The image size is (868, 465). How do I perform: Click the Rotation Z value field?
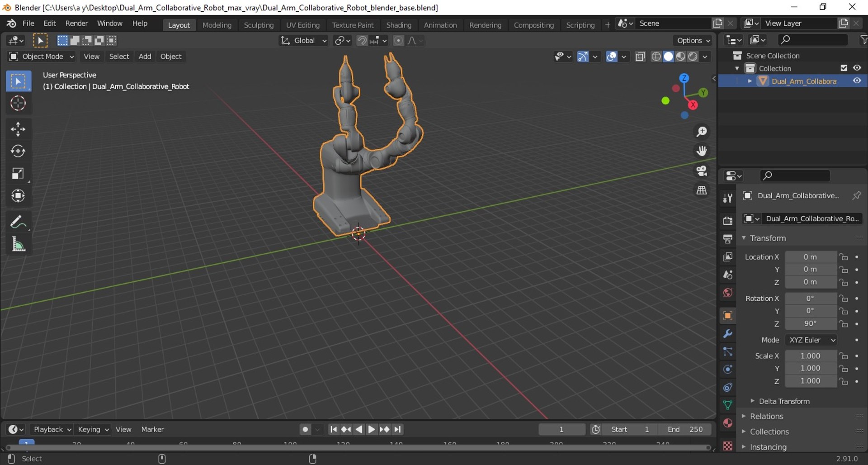810,324
